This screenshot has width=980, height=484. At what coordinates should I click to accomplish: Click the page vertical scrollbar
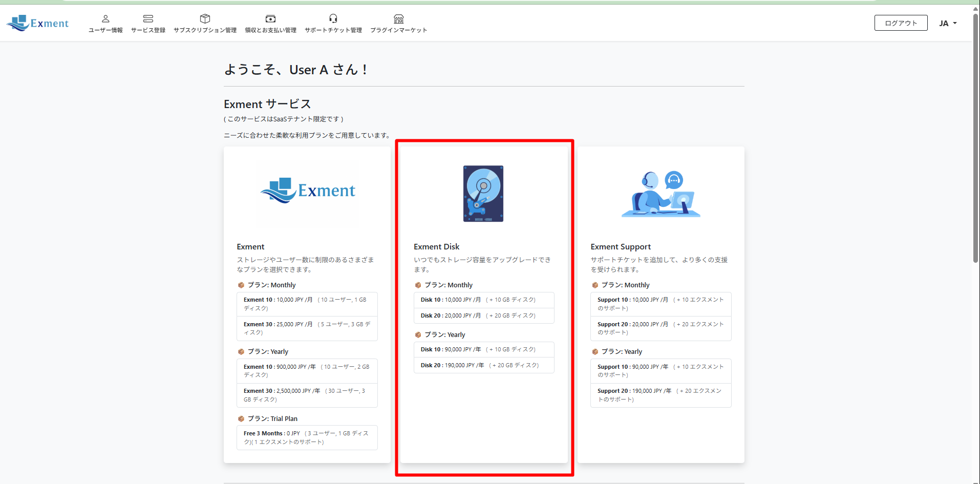pos(976,138)
